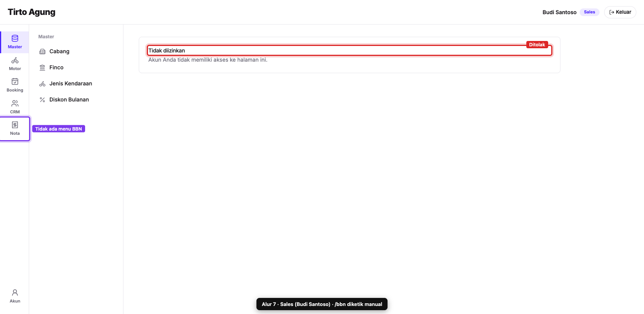
Task: Open the Akun profile icon
Action: click(15, 293)
